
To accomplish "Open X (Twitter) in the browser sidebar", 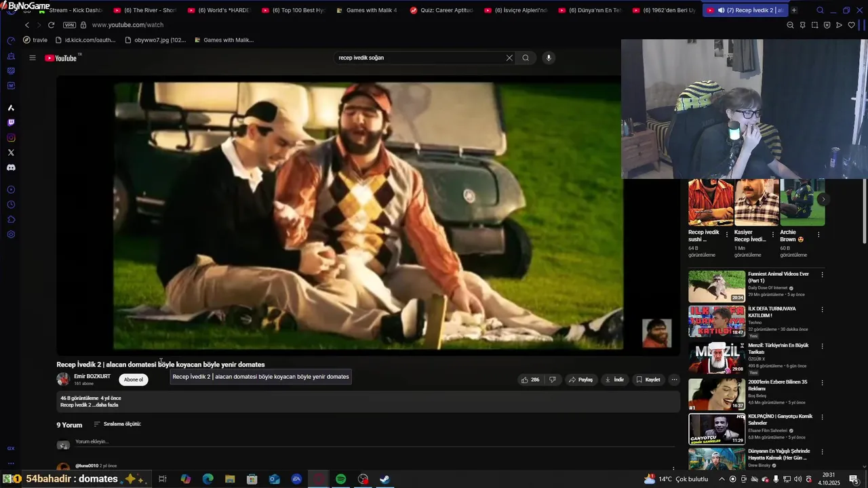I will click(x=11, y=152).
